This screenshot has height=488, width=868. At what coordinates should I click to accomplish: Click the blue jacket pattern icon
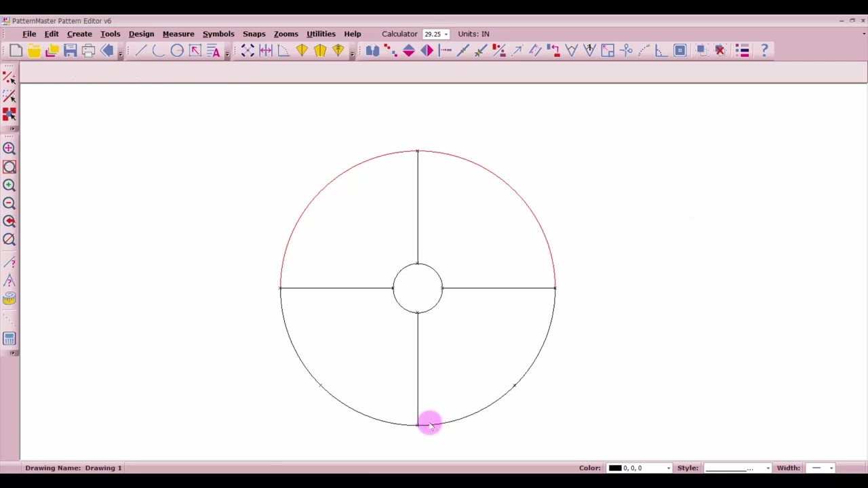click(x=372, y=50)
